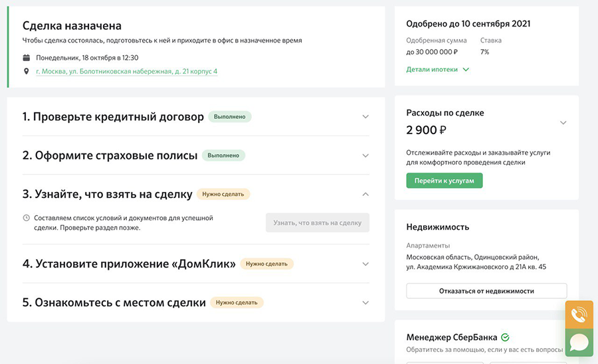
Task: Click the verified checkmark by Менеджер СберБанка
Action: pos(506,337)
